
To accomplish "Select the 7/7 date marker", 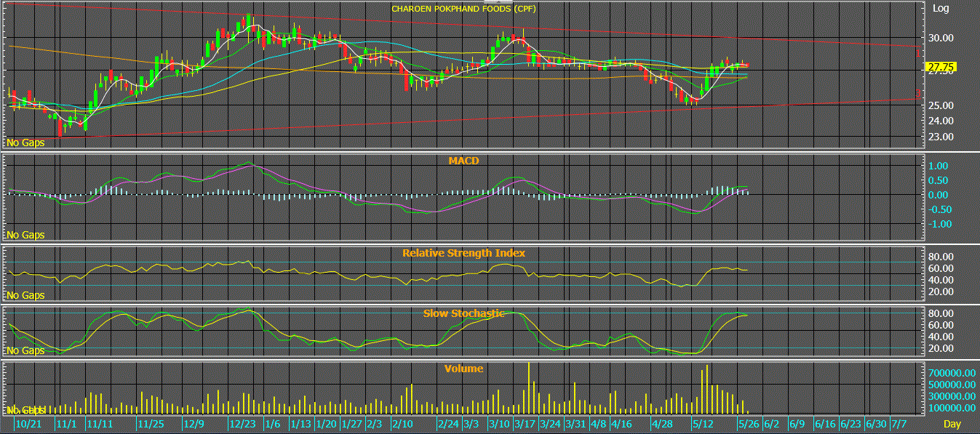I will coord(899,424).
